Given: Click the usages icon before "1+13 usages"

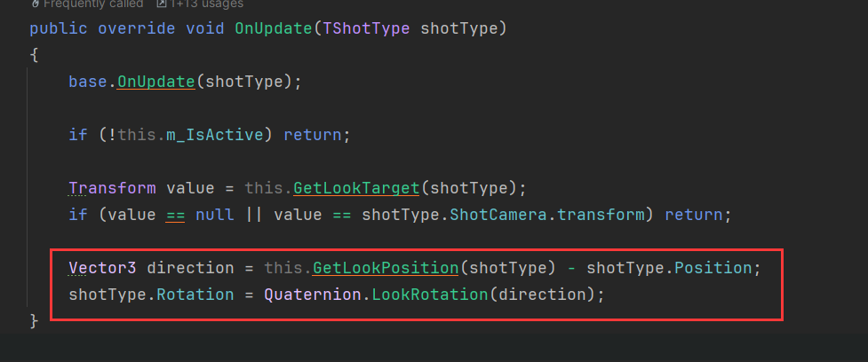Looking at the screenshot, I should (x=161, y=4).
